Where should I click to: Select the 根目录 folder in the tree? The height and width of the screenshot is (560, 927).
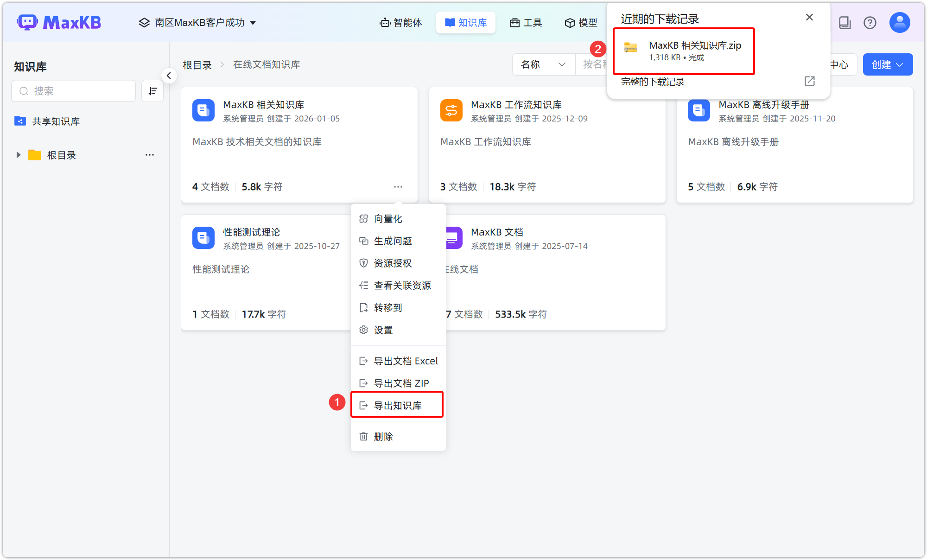(62, 155)
